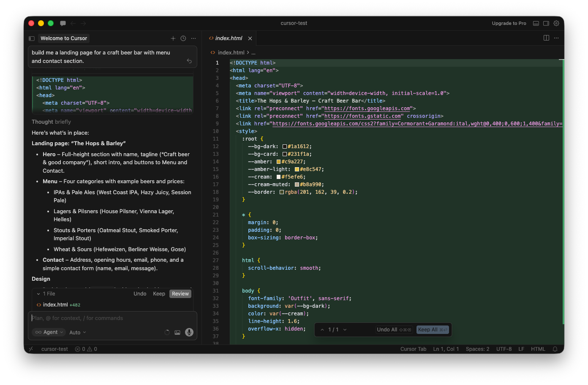The width and height of the screenshot is (588, 385).
Task: Click the image attachment icon in chat input
Action: pos(177,332)
